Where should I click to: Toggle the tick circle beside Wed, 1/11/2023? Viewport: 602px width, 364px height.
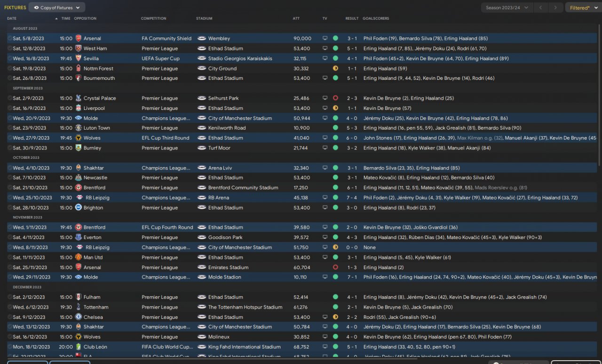(x=10, y=227)
